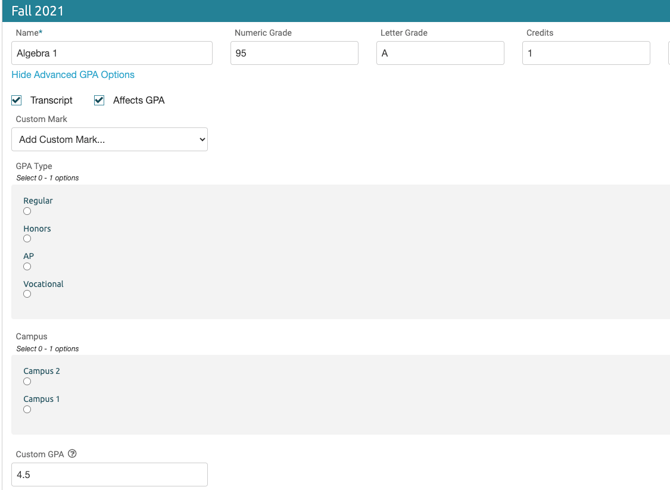
Task: Select the Credits input field
Action: [586, 53]
